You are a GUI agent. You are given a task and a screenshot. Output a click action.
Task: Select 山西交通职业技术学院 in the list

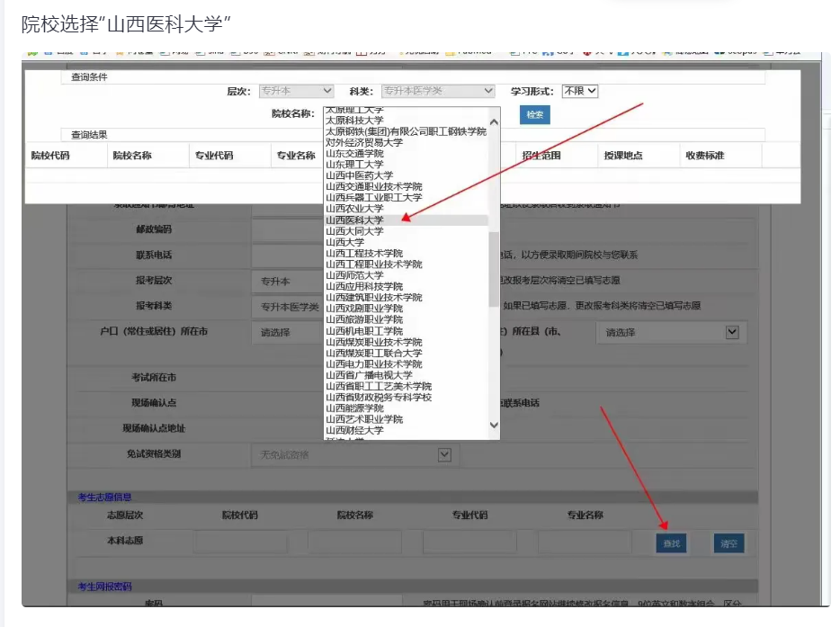click(374, 186)
